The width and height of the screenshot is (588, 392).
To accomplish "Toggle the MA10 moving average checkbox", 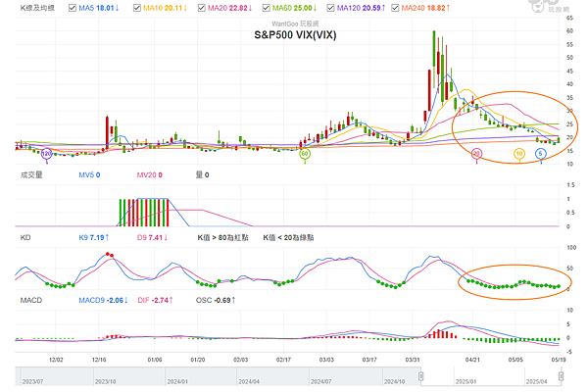I will [137, 8].
